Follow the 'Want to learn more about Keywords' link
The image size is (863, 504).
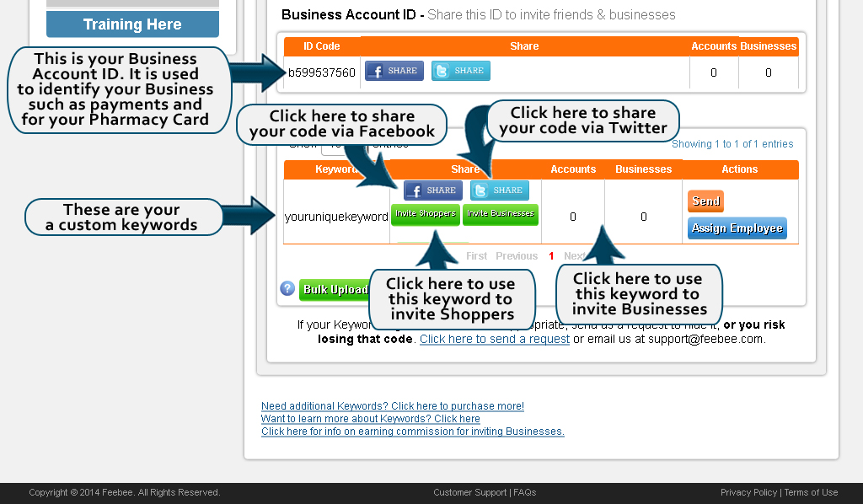point(370,419)
